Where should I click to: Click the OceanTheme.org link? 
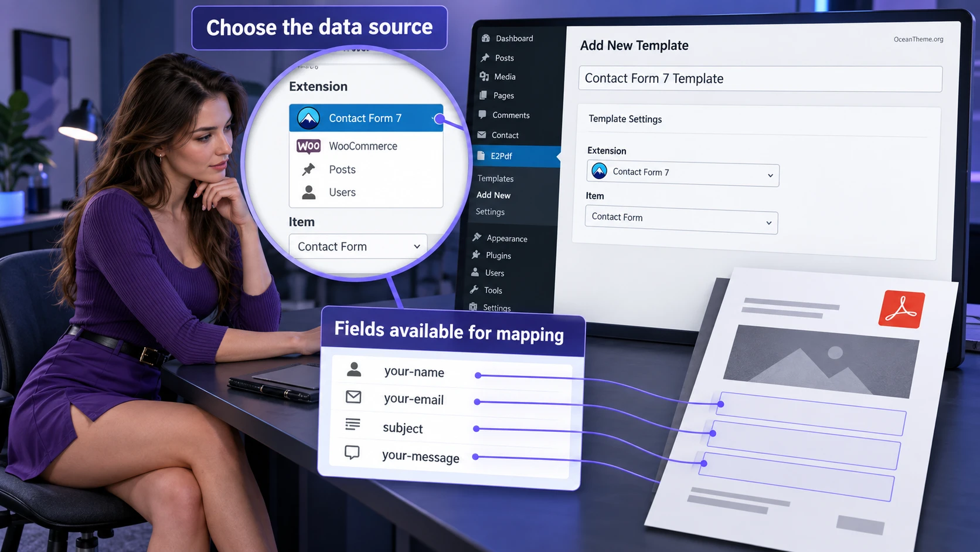click(918, 39)
